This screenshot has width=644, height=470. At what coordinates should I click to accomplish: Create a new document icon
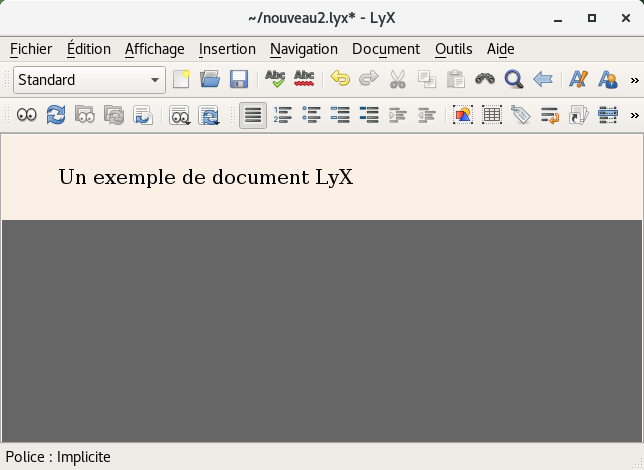click(x=181, y=79)
